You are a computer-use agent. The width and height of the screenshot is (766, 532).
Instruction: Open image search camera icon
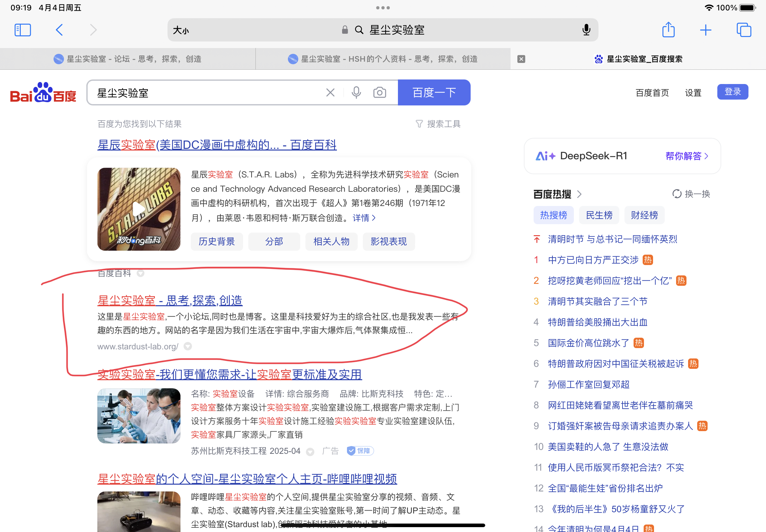pyautogui.click(x=379, y=92)
